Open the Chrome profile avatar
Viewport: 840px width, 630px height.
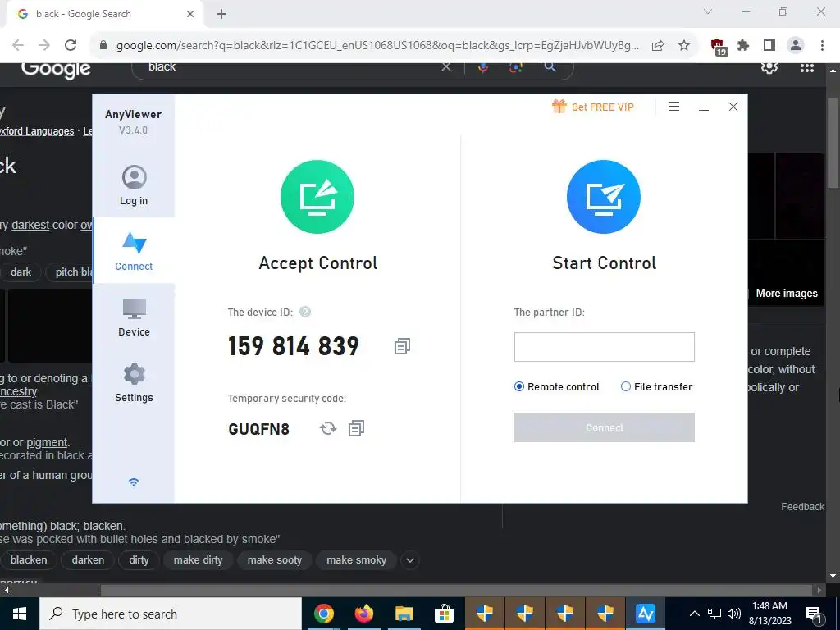(x=796, y=46)
